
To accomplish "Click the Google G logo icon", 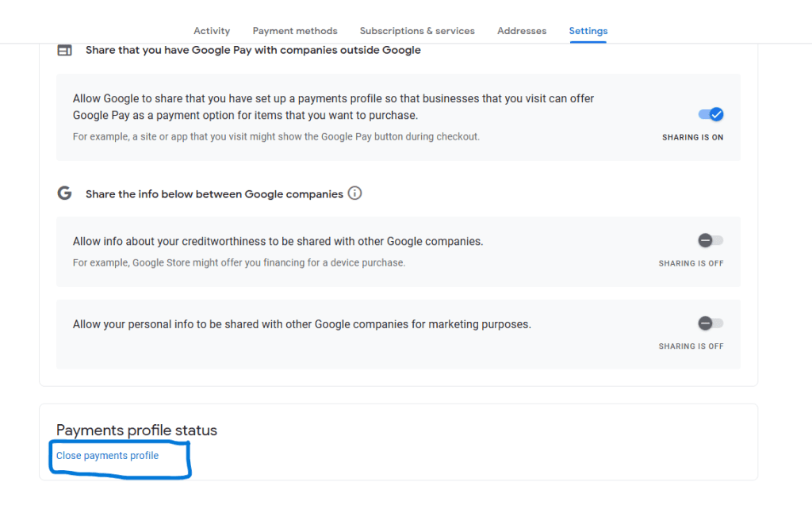I will (64, 193).
